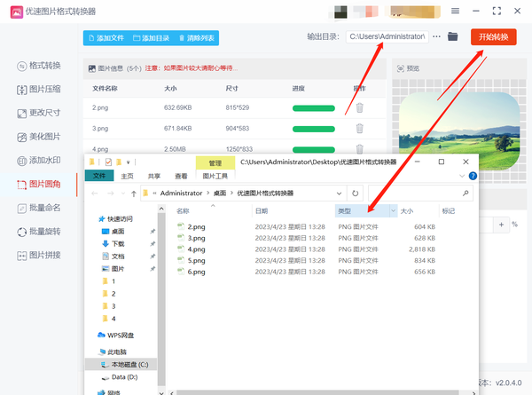This screenshot has width=532, height=395.
Task: Open 文档 in the navigation pane
Action: (x=113, y=257)
